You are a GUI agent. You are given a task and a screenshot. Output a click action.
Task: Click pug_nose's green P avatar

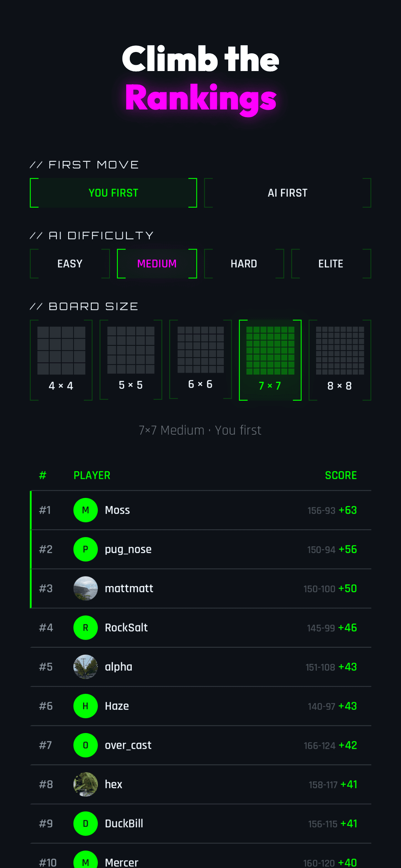click(x=86, y=549)
